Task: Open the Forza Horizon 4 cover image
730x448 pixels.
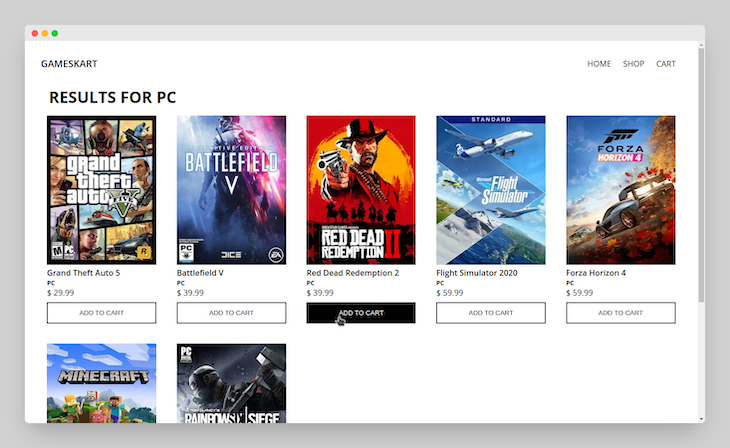Action: click(621, 190)
